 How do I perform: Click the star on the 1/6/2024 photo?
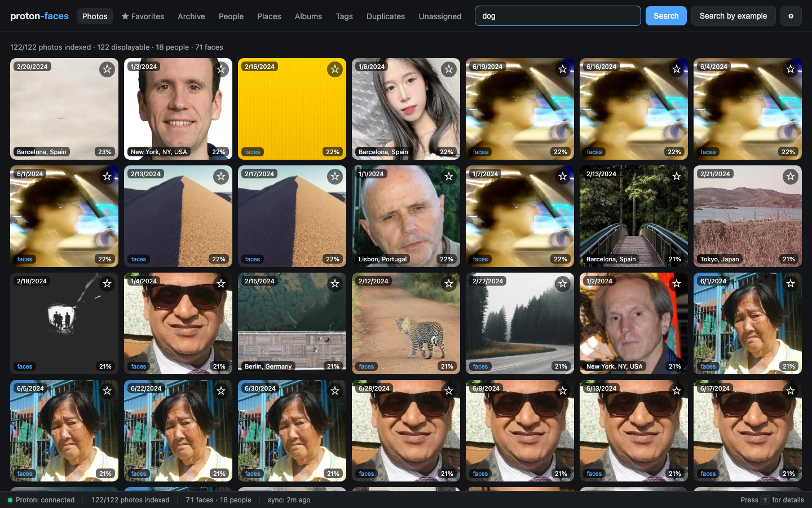(x=449, y=69)
